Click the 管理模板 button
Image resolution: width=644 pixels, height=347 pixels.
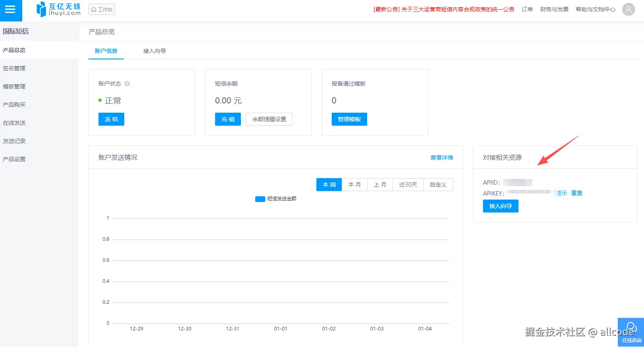coord(349,119)
